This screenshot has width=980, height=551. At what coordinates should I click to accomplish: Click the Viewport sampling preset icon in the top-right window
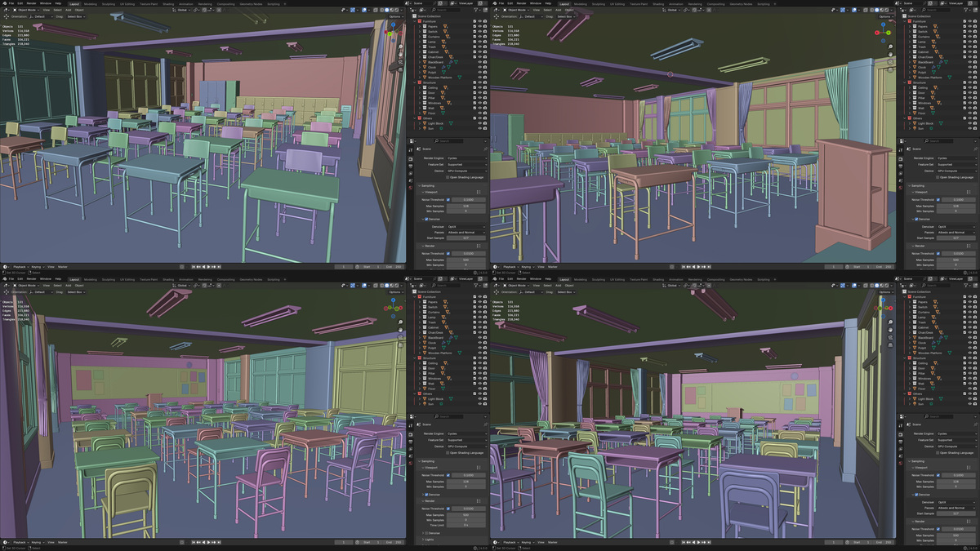pos(969,193)
